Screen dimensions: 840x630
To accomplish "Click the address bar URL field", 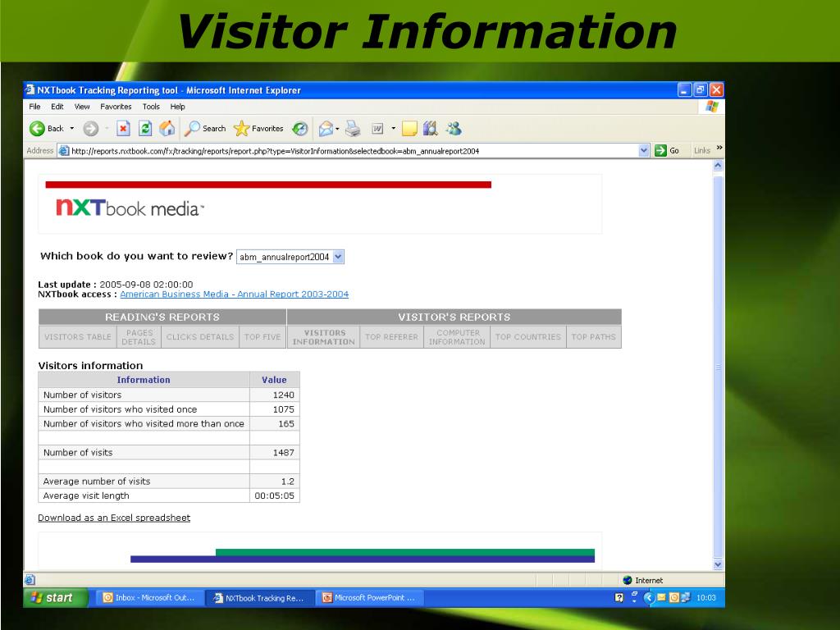I will pos(354,151).
